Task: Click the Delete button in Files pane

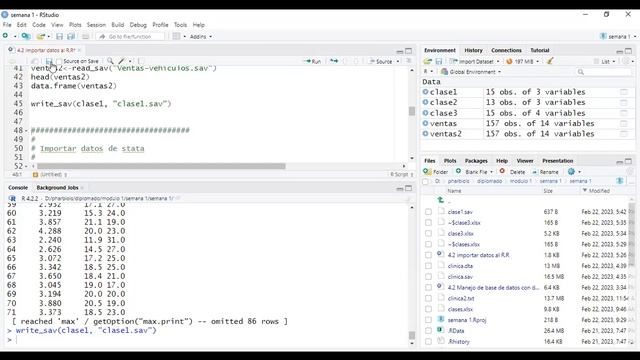Action: [x=513, y=172]
